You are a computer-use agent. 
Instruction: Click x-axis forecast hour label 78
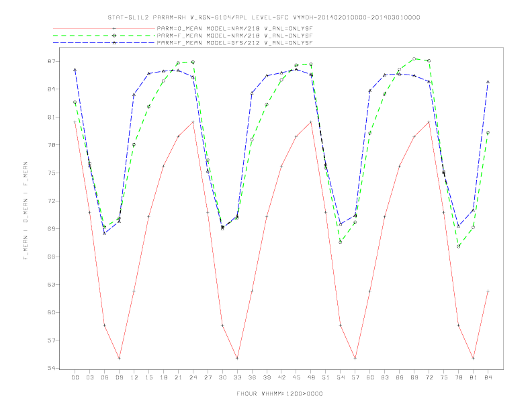point(458,377)
